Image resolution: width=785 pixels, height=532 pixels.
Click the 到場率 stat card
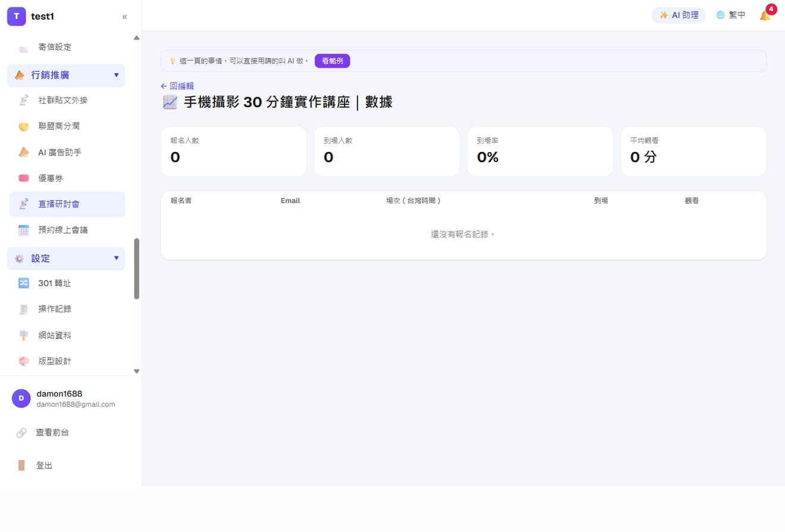[x=540, y=151]
